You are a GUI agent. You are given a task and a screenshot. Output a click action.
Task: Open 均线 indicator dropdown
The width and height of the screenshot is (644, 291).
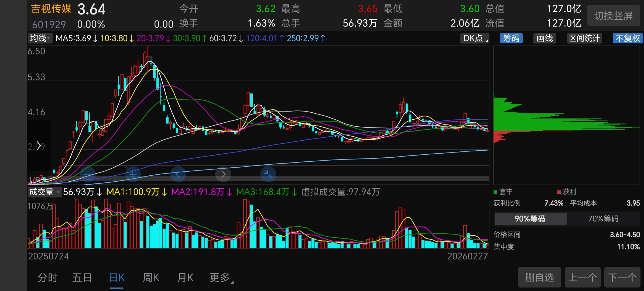[40, 38]
